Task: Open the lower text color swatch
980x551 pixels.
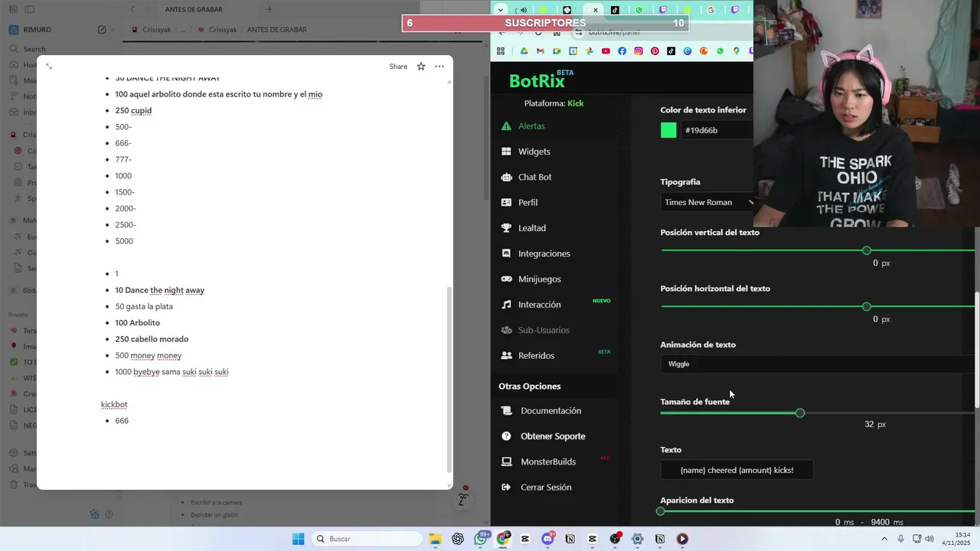Action: (x=668, y=130)
